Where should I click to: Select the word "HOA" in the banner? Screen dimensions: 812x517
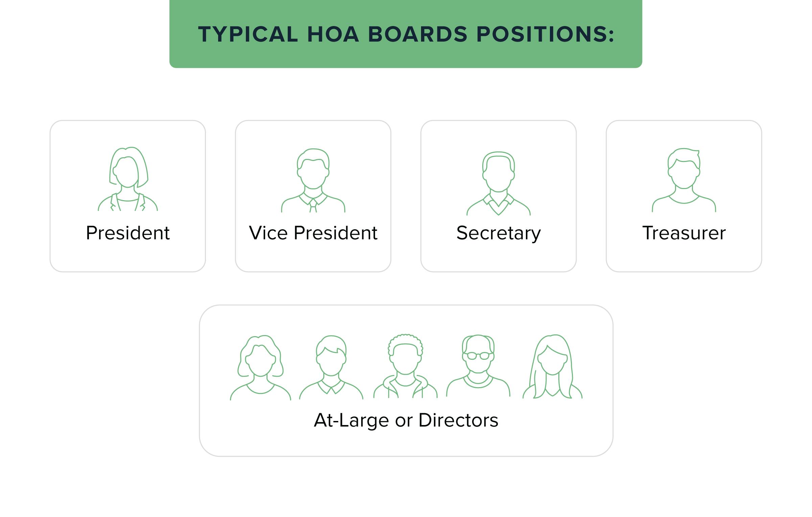[333, 34]
